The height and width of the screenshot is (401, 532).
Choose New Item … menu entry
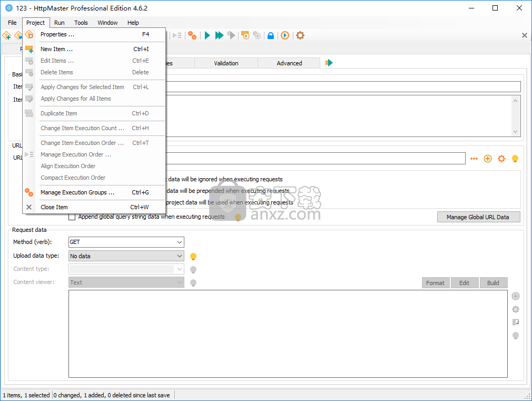94,49
